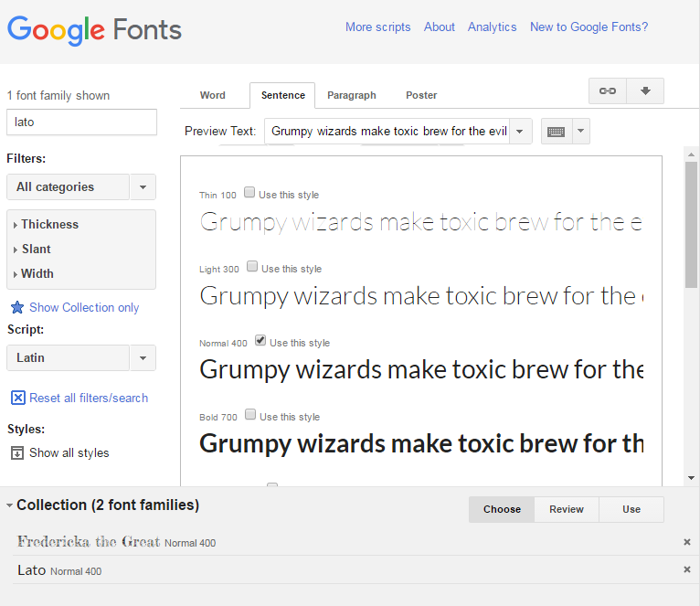
Task: Enable Thin 100 Use this style checkbox
Action: [249, 193]
